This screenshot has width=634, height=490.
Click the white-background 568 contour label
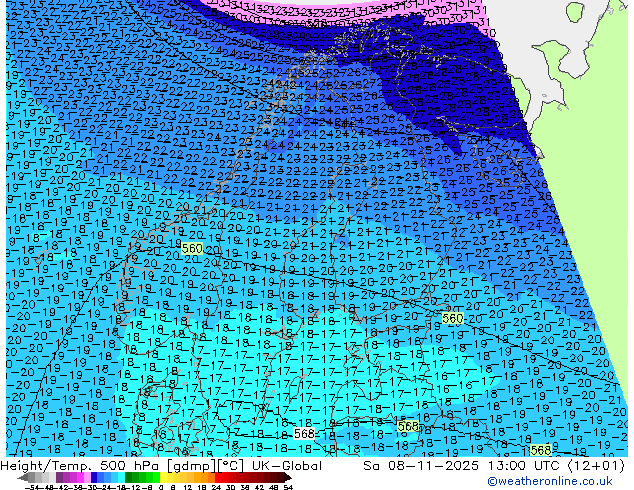[x=304, y=434]
